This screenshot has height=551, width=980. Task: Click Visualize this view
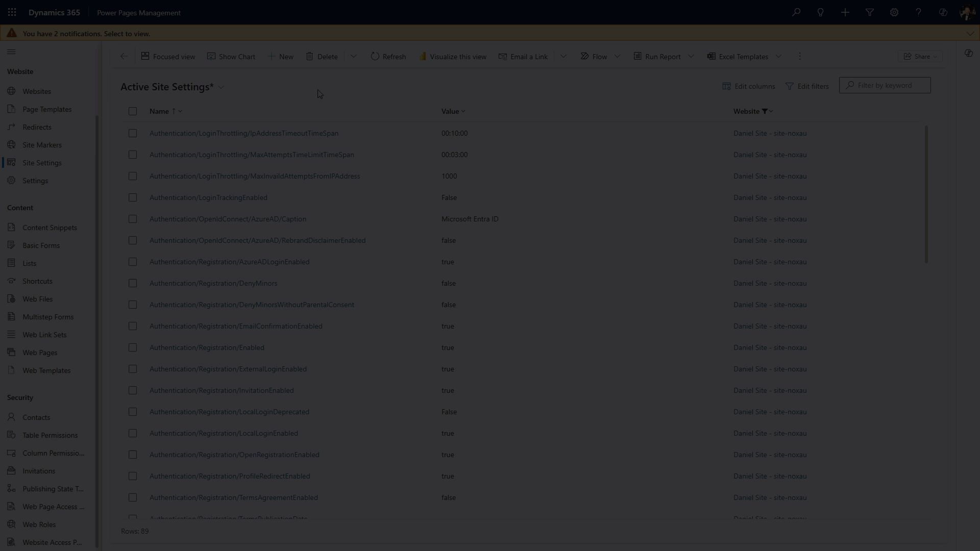(452, 56)
